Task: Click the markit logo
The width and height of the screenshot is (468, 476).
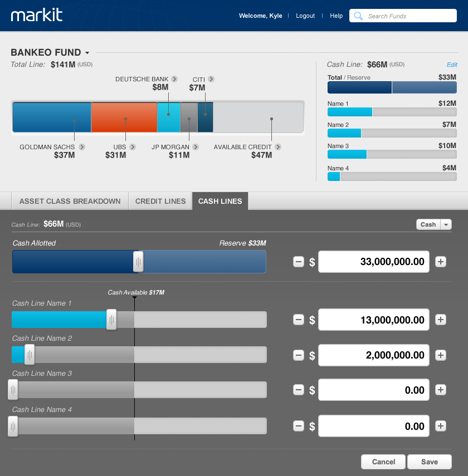Action: (x=36, y=15)
